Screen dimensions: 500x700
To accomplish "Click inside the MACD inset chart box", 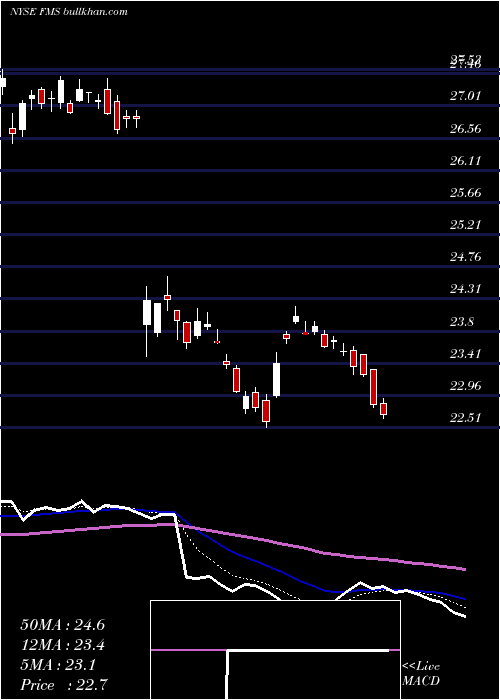I will click(275, 650).
